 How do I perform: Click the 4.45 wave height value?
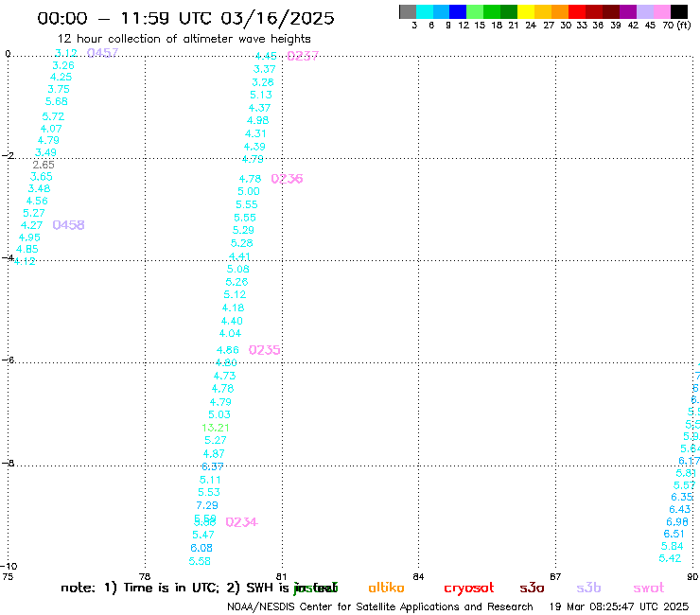[266, 56]
